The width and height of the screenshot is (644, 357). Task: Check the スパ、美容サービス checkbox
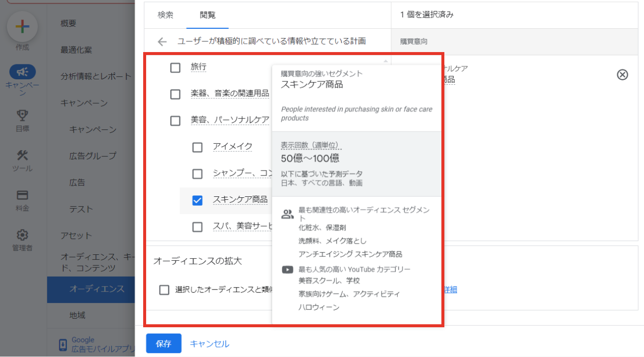point(197,227)
